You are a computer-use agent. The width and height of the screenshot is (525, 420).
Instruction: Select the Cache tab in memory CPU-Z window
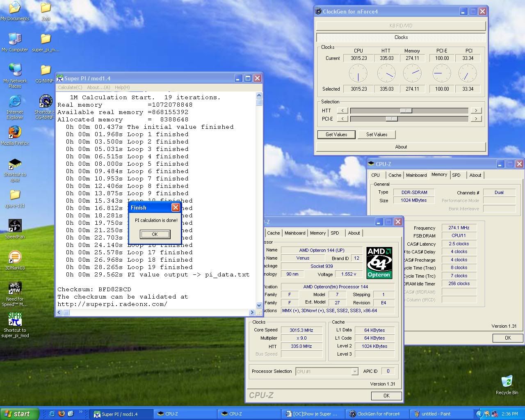click(x=395, y=175)
